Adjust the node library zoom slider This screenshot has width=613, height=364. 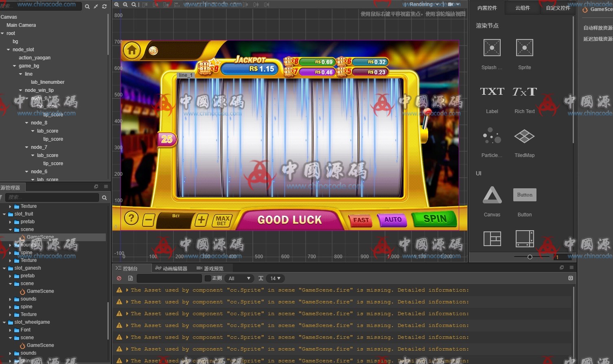530,257
